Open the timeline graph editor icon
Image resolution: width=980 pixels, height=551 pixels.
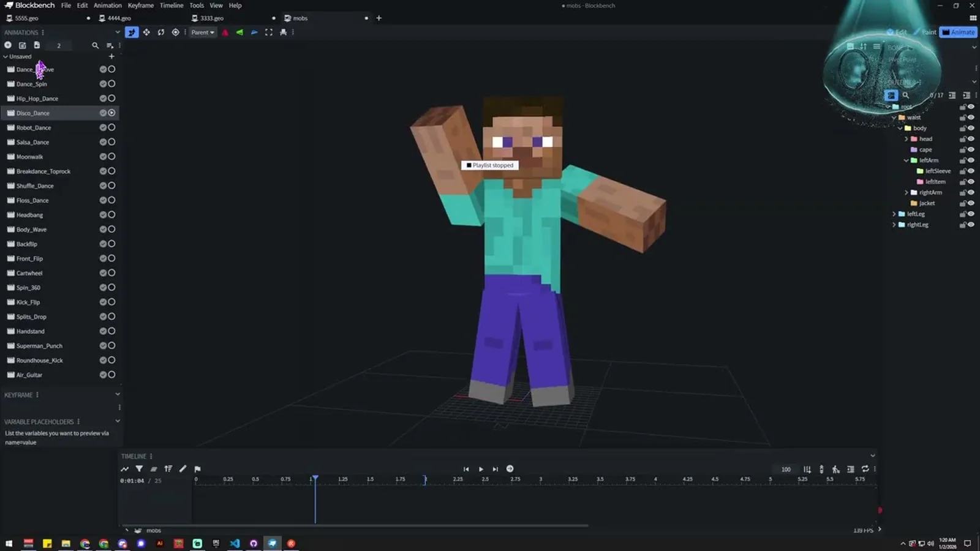125,469
